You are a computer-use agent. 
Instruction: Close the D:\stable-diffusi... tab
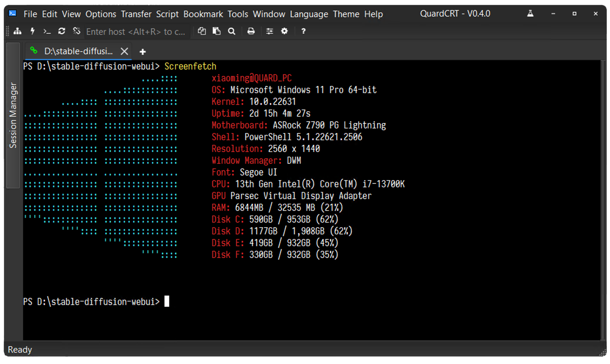pyautogui.click(x=124, y=52)
